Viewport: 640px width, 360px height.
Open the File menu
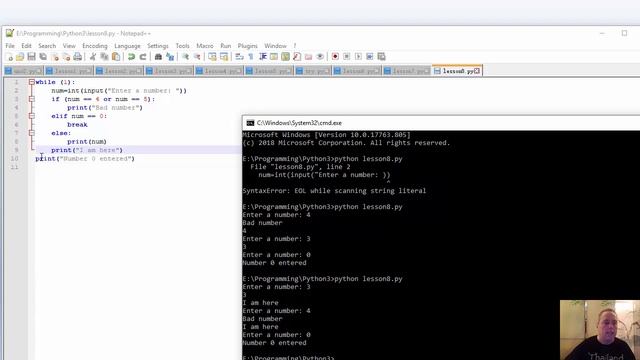(10, 46)
